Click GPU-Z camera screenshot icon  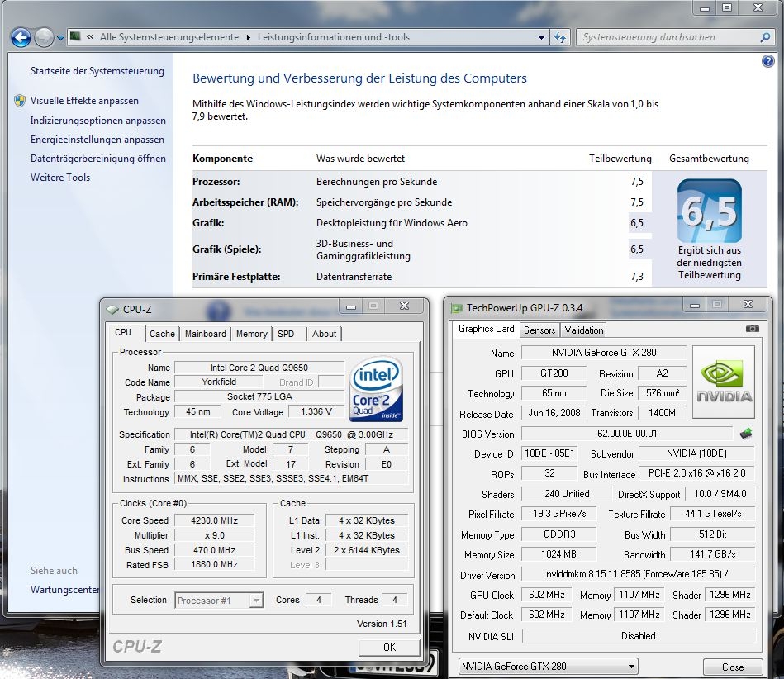tap(752, 329)
